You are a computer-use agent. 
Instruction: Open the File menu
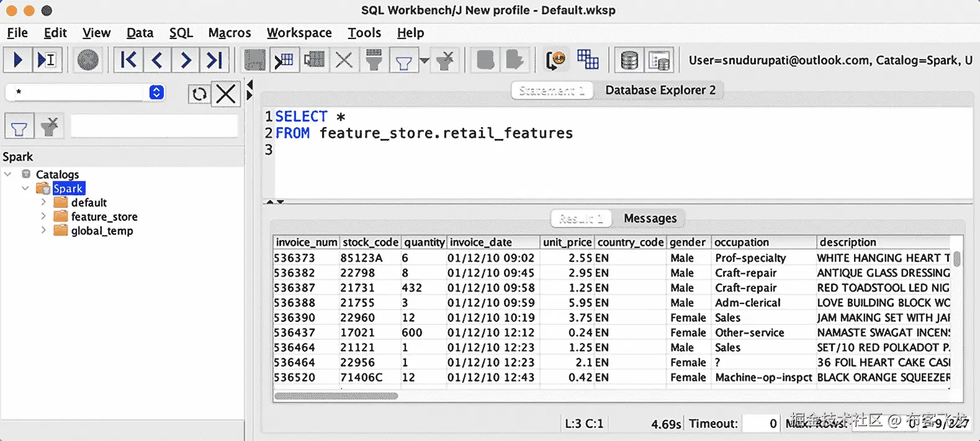(17, 33)
